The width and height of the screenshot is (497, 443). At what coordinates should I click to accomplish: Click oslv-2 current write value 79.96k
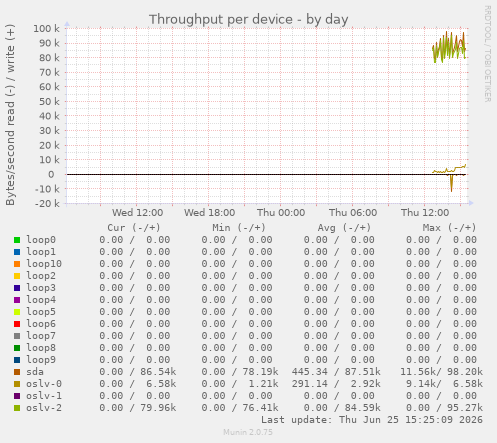tap(158, 408)
